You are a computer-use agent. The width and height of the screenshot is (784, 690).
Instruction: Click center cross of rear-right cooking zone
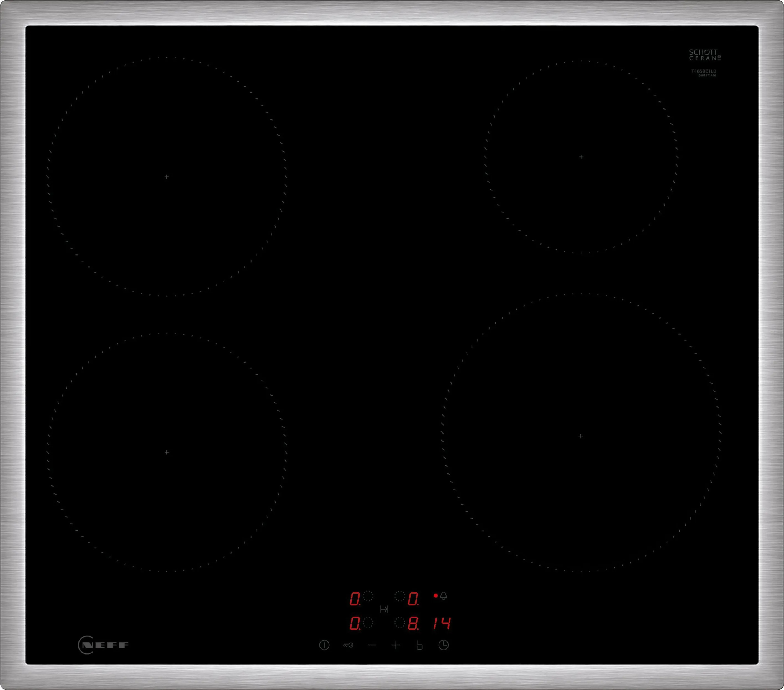tap(581, 157)
